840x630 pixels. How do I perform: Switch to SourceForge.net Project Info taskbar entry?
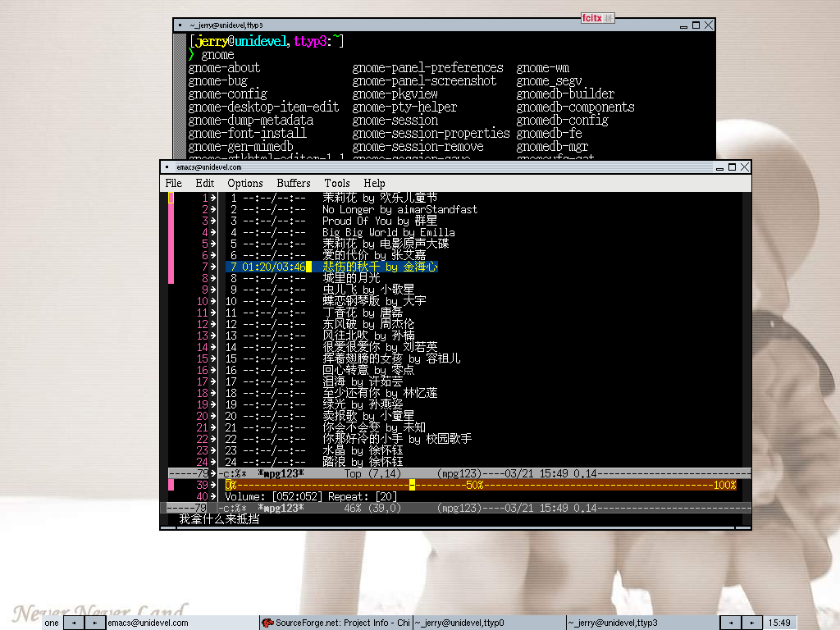point(336,623)
